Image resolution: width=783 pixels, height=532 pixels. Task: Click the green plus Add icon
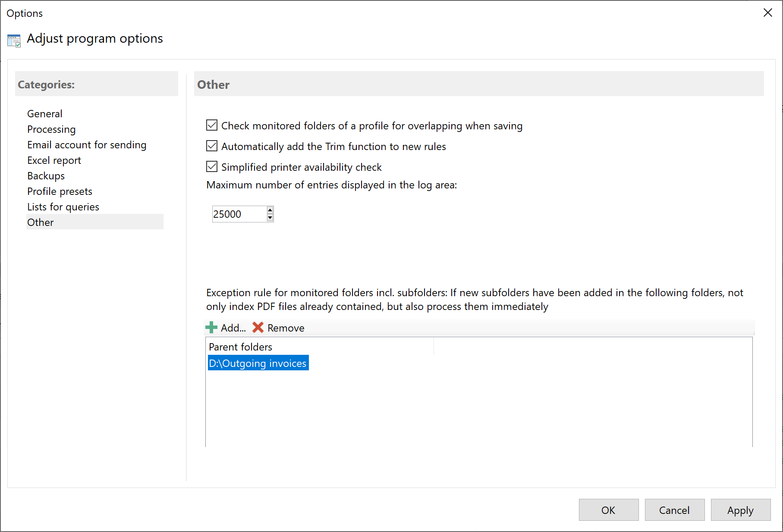[x=211, y=327]
